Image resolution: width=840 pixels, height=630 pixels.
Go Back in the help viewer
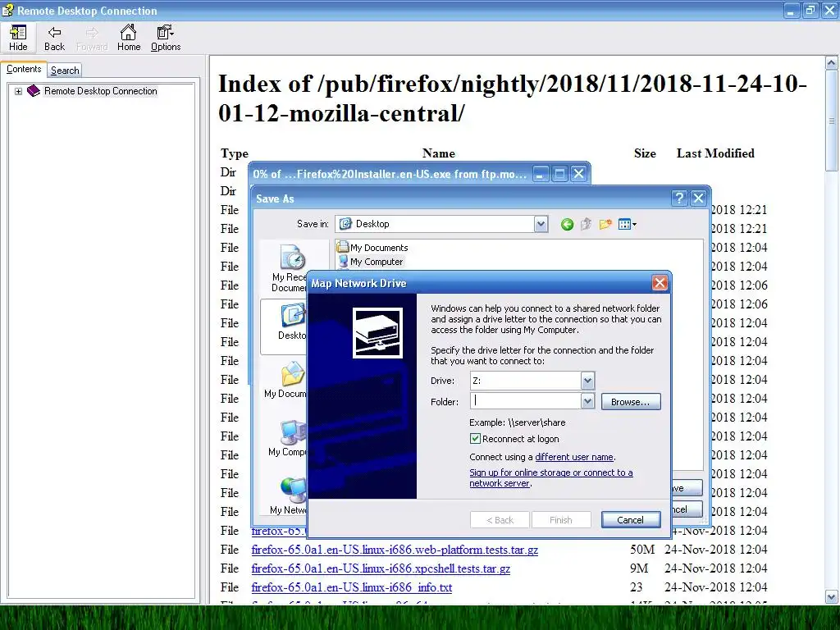(54, 38)
